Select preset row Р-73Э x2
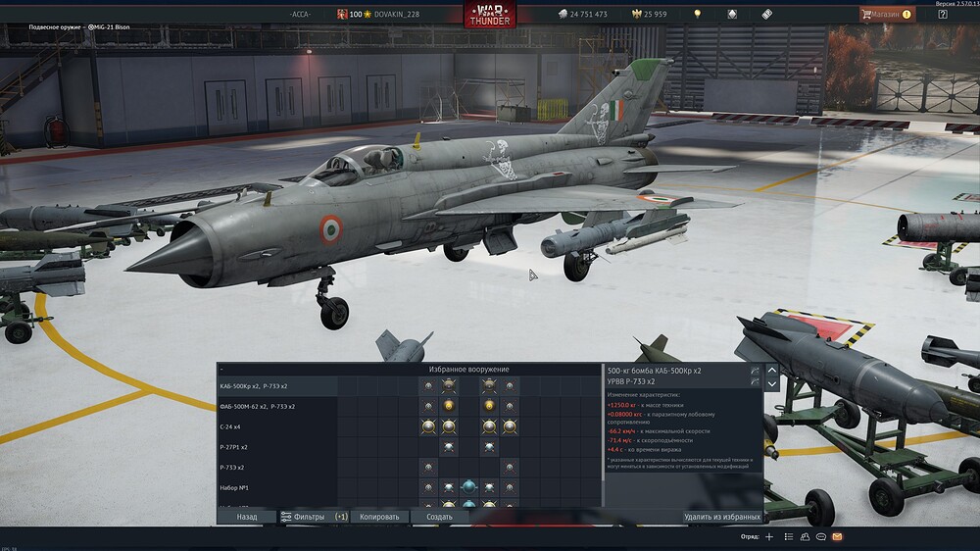Image resolution: width=980 pixels, height=551 pixels. tap(410, 468)
